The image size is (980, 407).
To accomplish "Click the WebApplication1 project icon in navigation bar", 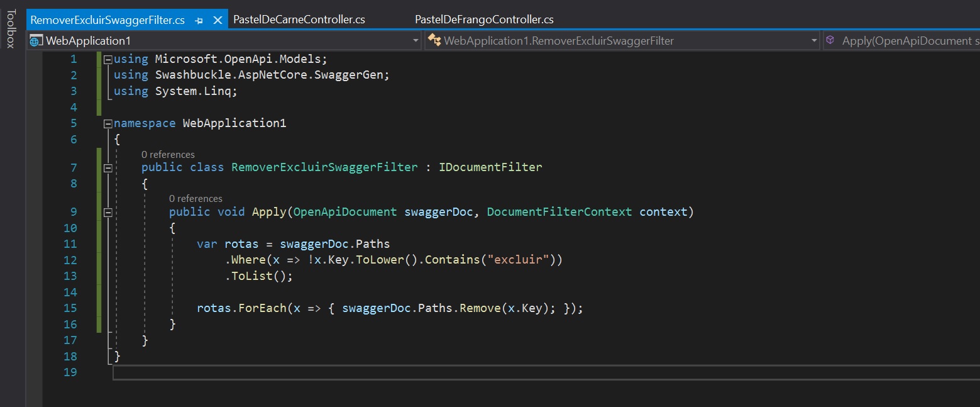I will pos(36,41).
